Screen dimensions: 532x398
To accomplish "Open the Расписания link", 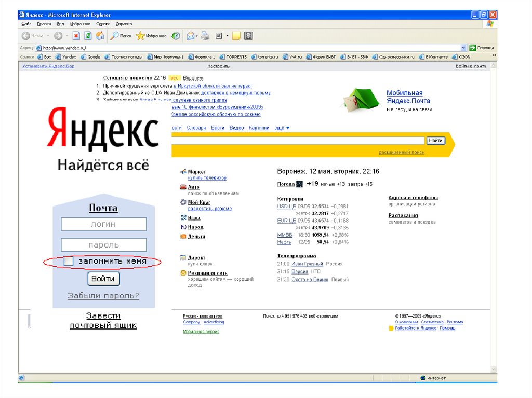I will point(403,216).
